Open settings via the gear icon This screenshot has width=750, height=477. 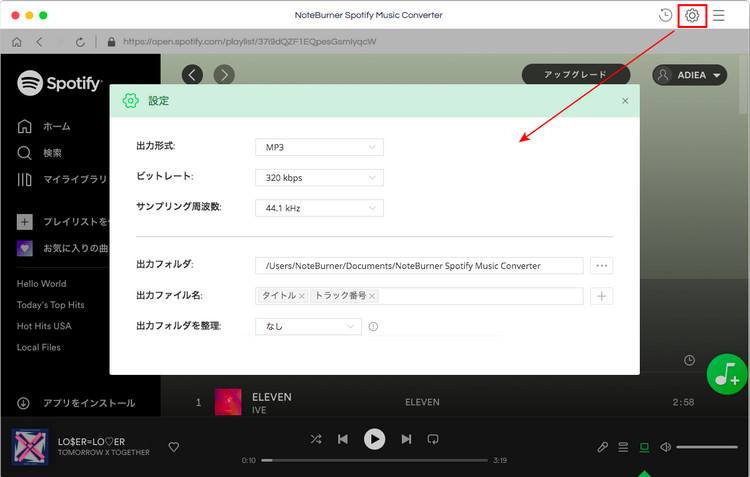pyautogui.click(x=692, y=15)
